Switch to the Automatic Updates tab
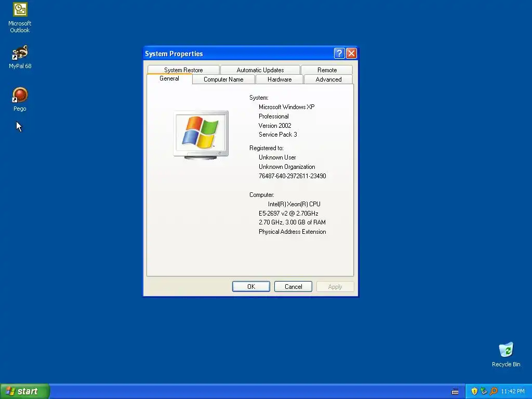 [x=260, y=70]
